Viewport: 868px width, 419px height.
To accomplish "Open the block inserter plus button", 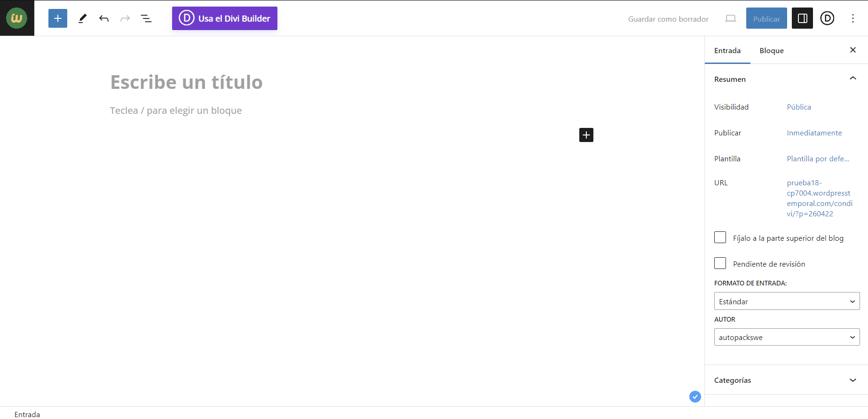I will coord(58,18).
